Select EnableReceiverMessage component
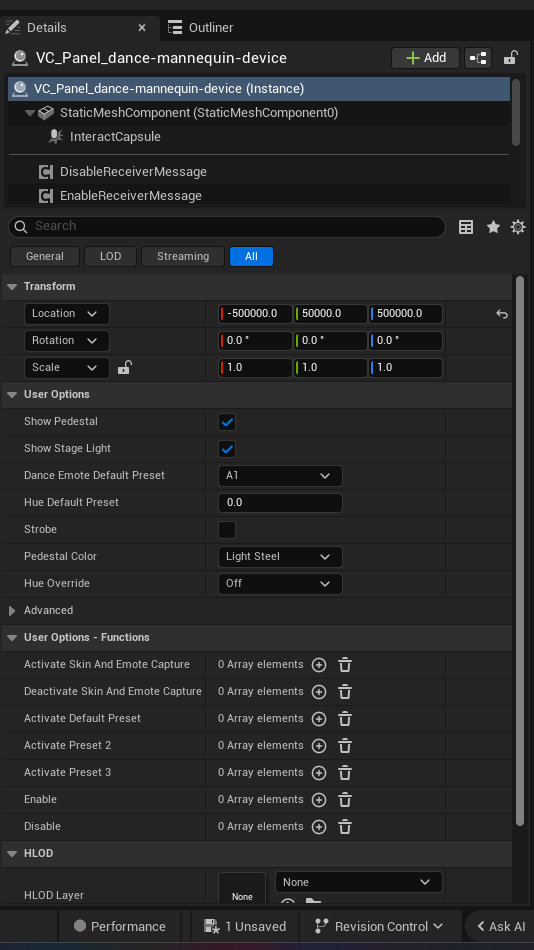 click(130, 196)
